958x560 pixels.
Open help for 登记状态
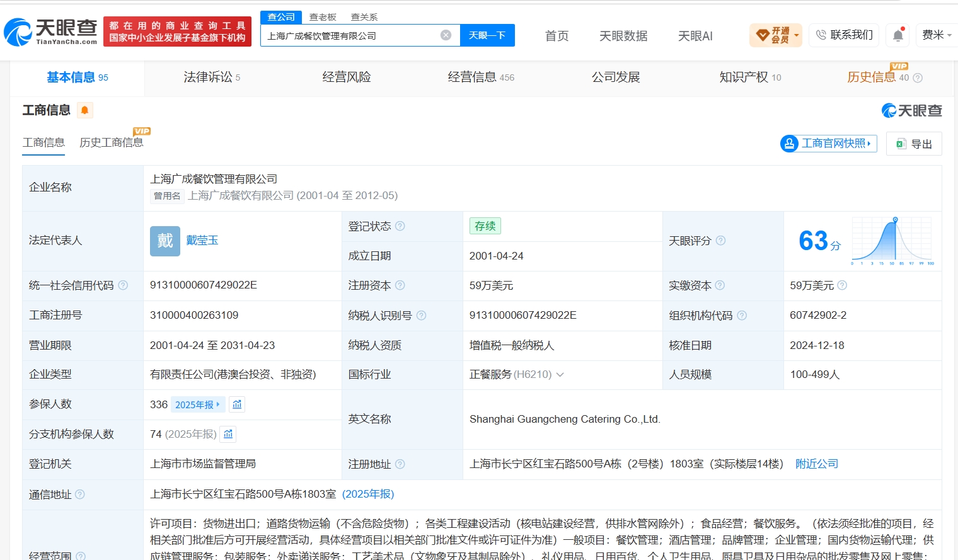pyautogui.click(x=400, y=226)
